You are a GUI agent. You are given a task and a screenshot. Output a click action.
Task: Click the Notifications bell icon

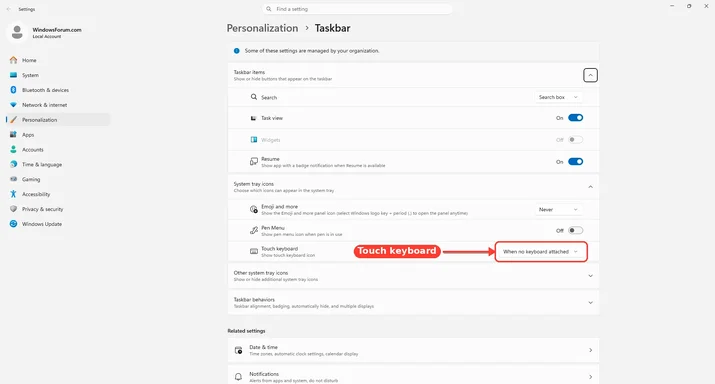pos(238,377)
